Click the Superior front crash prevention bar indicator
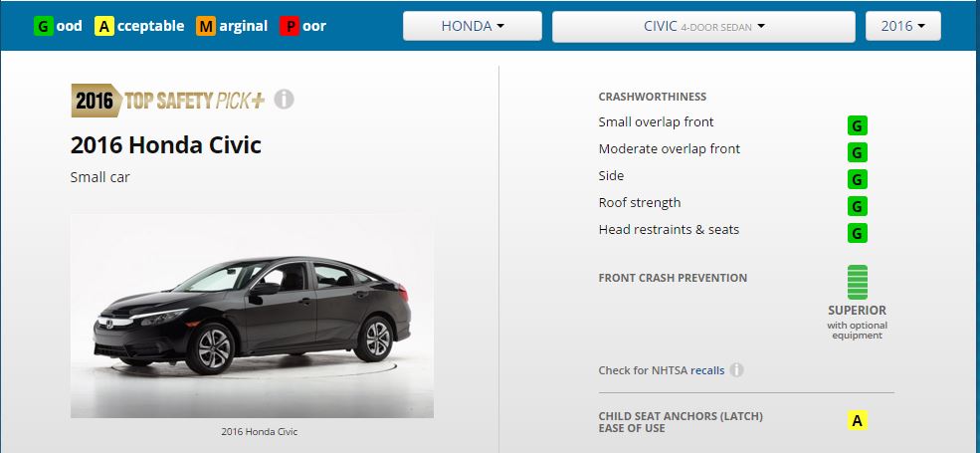The width and height of the screenshot is (980, 453). 857,282
